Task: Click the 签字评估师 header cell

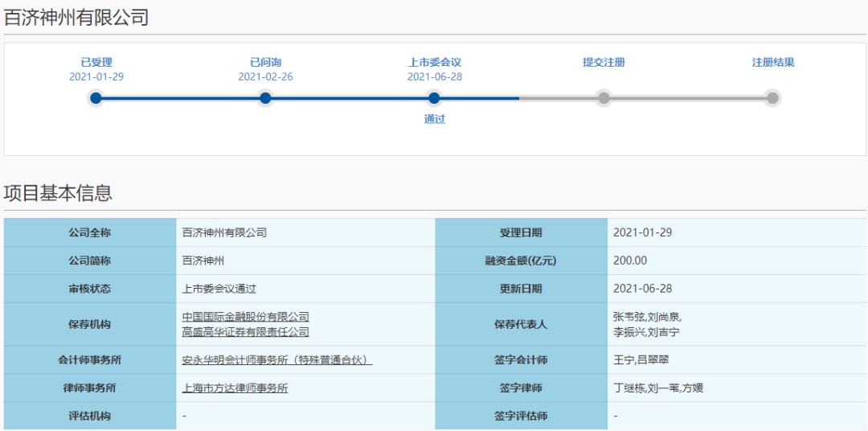Action: point(521,416)
